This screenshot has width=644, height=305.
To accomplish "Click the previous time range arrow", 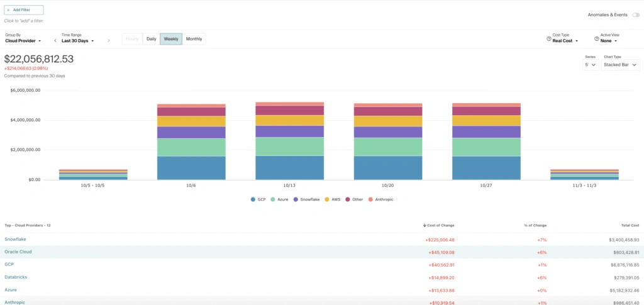I will click(x=55, y=41).
